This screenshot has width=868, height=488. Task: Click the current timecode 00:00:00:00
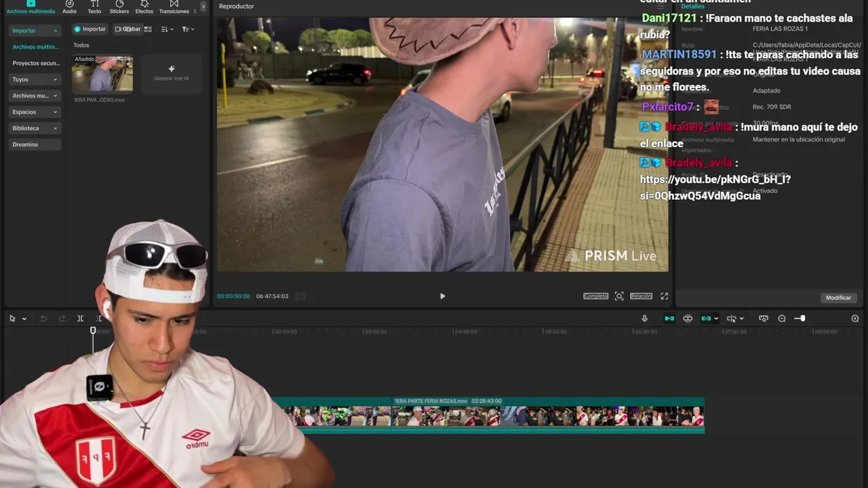[233, 296]
